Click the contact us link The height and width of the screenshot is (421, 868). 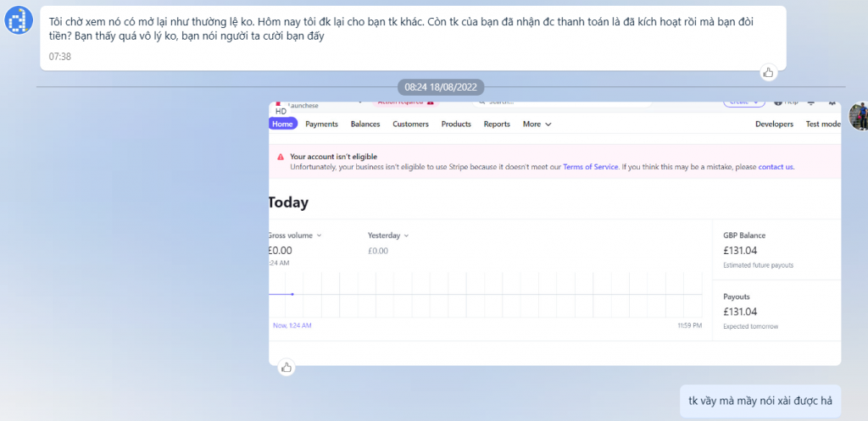point(776,167)
